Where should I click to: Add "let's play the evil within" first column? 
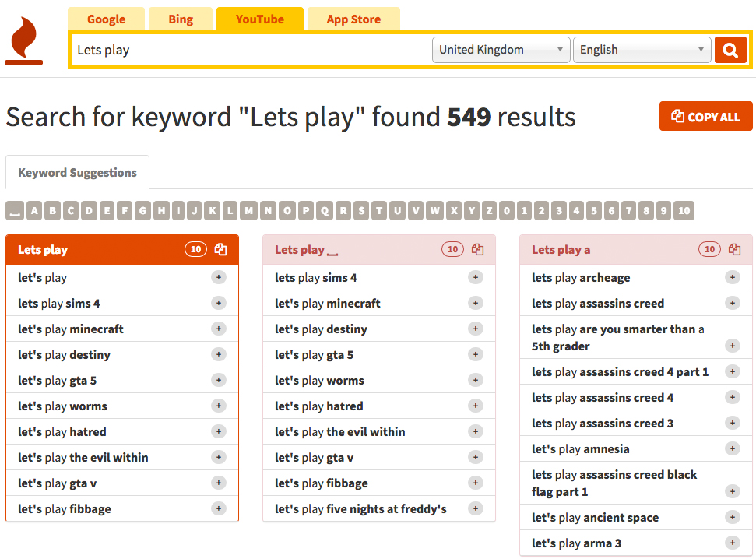(219, 457)
